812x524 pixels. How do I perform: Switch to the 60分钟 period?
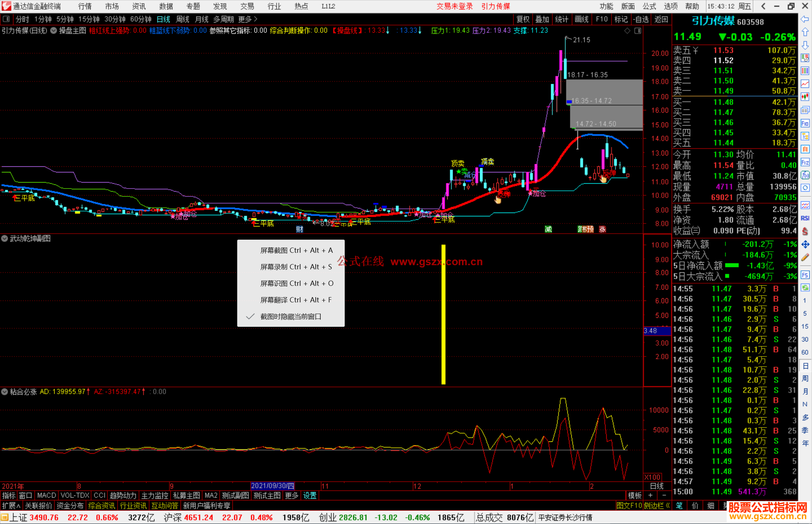tap(141, 19)
